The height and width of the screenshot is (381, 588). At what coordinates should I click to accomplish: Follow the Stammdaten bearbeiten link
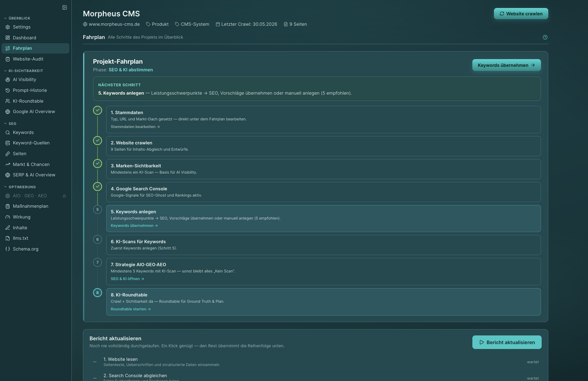tap(135, 127)
